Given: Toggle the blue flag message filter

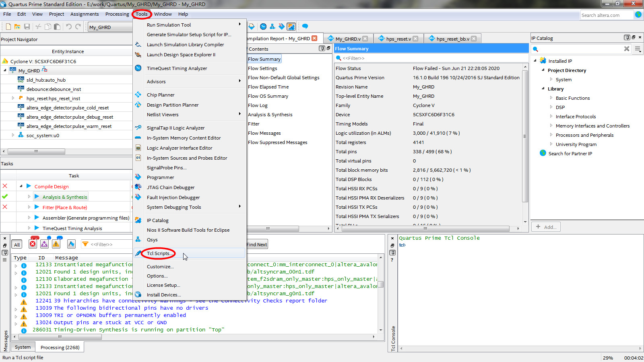Looking at the screenshot, I should click(71, 244).
